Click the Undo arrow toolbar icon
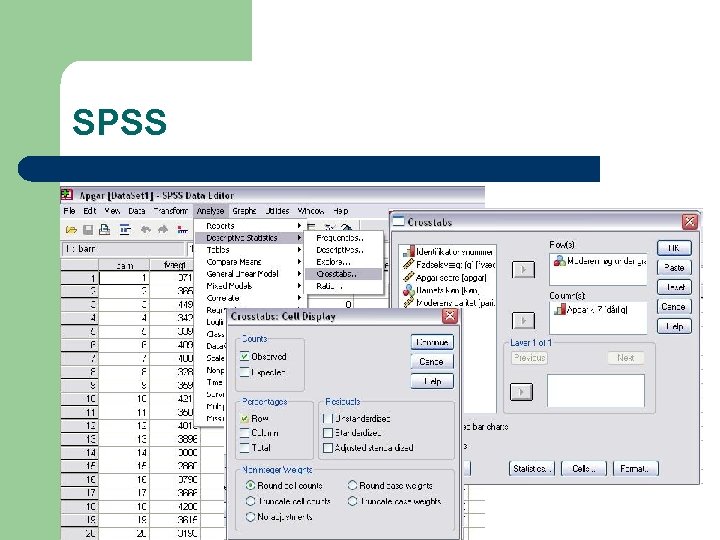Image resolution: width=720 pixels, height=540 pixels. [x=146, y=229]
